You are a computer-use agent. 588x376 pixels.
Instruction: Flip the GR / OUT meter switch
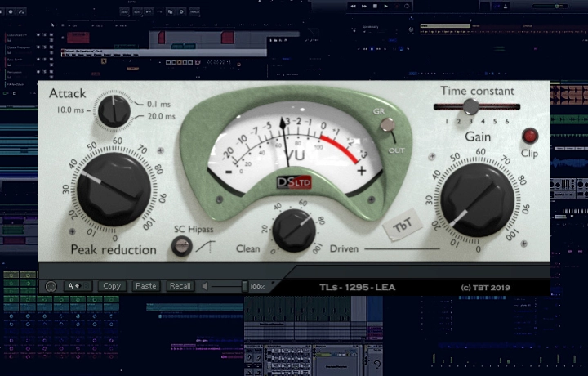[388, 125]
